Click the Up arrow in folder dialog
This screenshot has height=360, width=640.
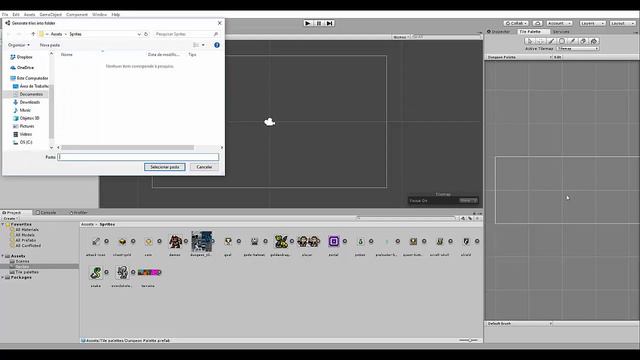(x=33, y=34)
